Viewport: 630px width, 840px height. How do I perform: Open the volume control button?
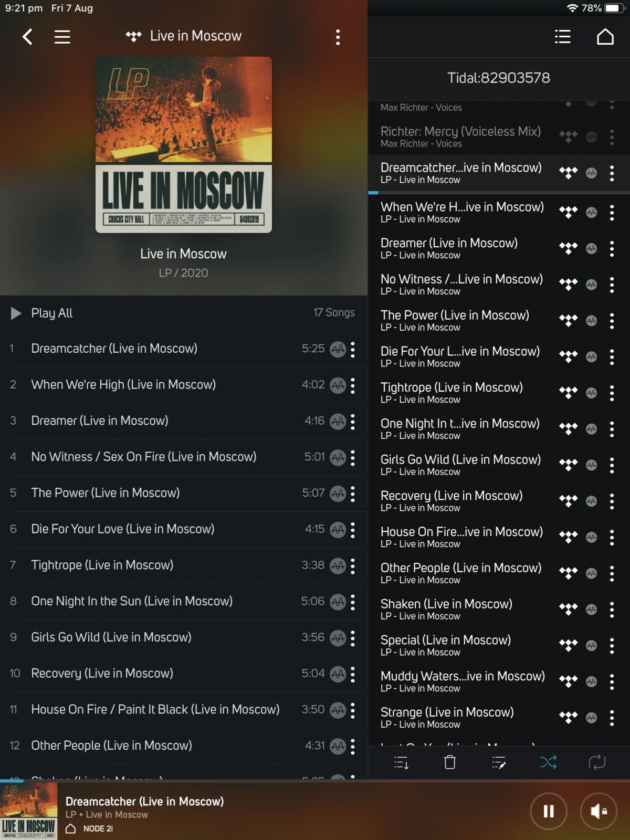598,811
